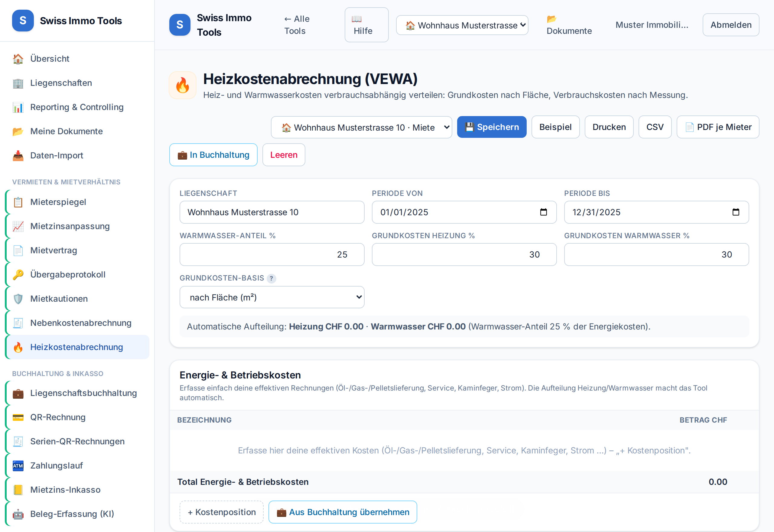774x532 pixels.
Task: Click the robot icon for Beleg-Erfassung (KI)
Action: pos(18,514)
